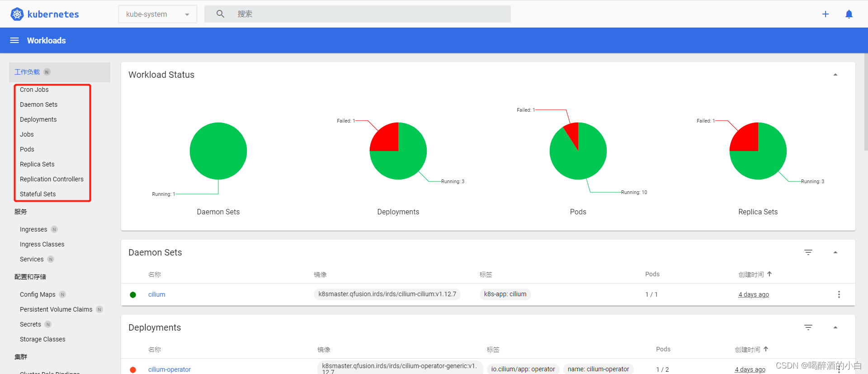Screen dimensions: 868x374
Task: Open Daemon Sets in the sidebar
Action: (38, 104)
